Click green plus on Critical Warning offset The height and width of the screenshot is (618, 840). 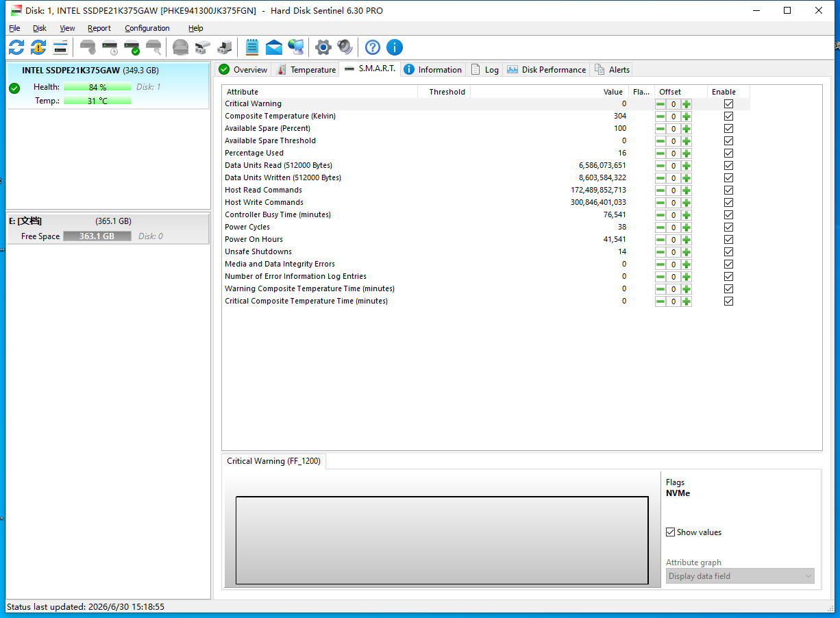tap(687, 104)
